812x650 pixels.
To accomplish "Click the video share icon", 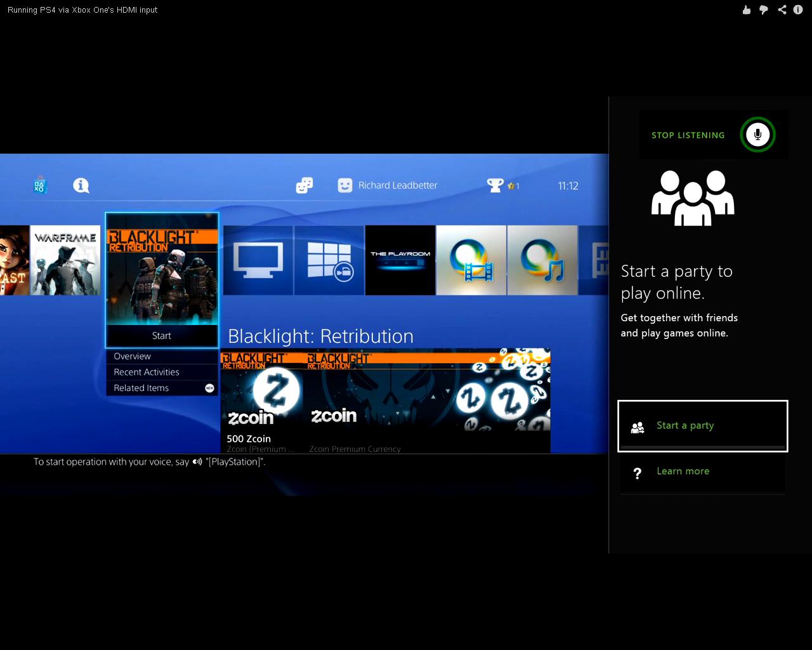I will 782,10.
